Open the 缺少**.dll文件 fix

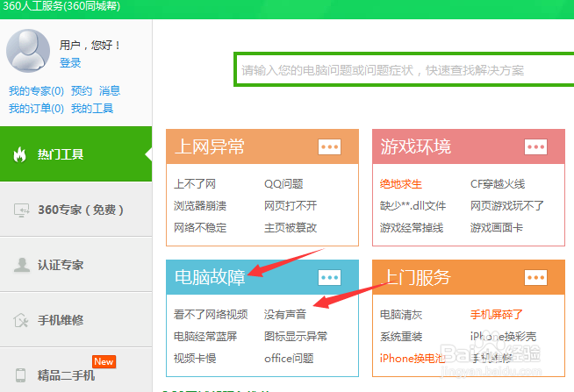click(x=413, y=205)
